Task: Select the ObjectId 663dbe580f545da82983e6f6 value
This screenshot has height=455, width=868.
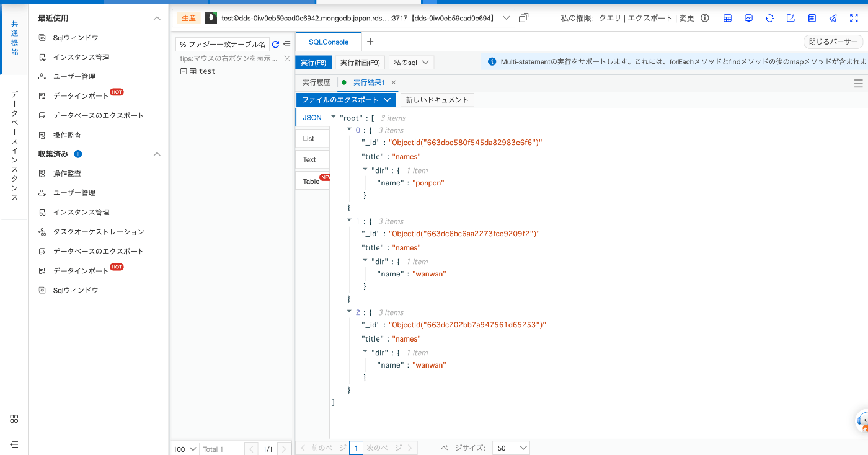Action: (x=465, y=143)
